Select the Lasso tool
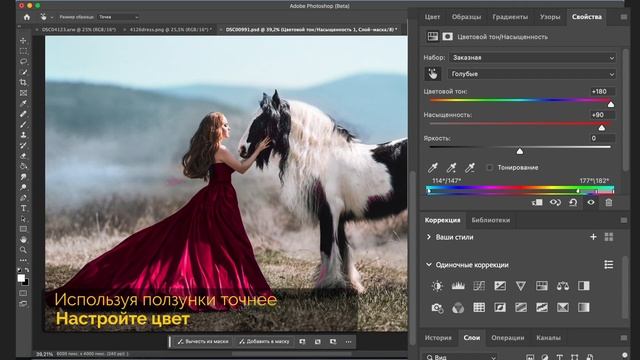The width and height of the screenshot is (640, 360). [23, 61]
